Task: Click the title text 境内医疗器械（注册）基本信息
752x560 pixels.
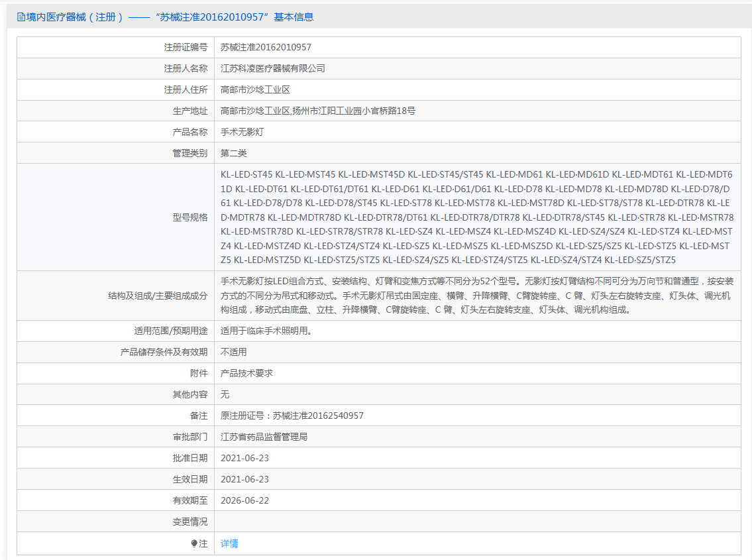Action: click(170, 17)
